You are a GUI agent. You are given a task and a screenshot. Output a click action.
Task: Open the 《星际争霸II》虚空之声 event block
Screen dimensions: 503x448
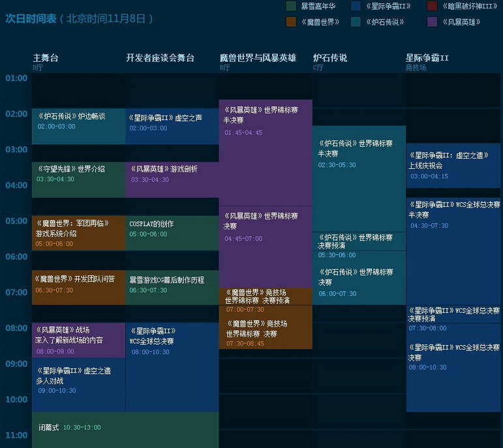point(172,127)
